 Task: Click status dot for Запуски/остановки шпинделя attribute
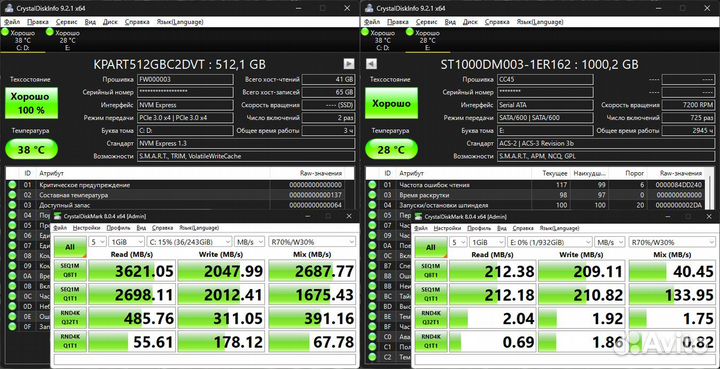pos(372,205)
